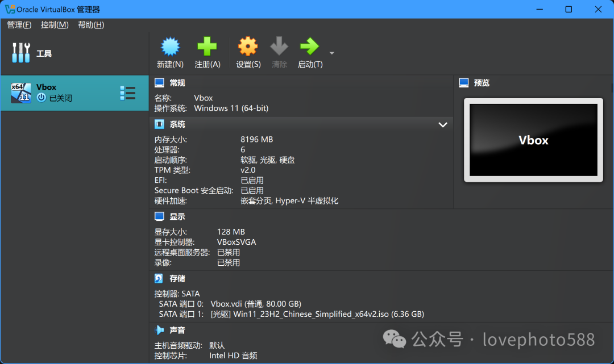Click 嵌套分页, Hyper-V 半虚拟化 value
The height and width of the screenshot is (364, 614).
point(289,201)
